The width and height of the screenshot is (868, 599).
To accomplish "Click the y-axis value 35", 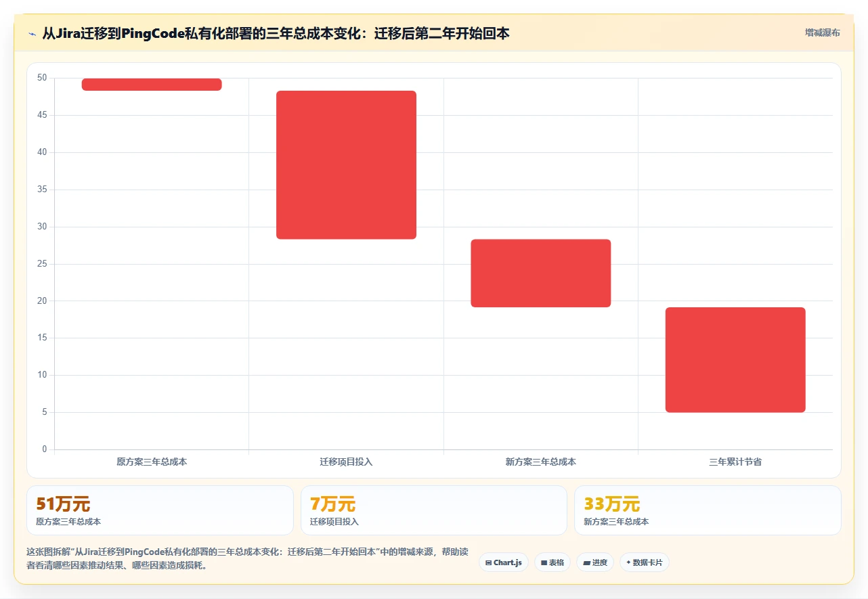I will 42,190.
